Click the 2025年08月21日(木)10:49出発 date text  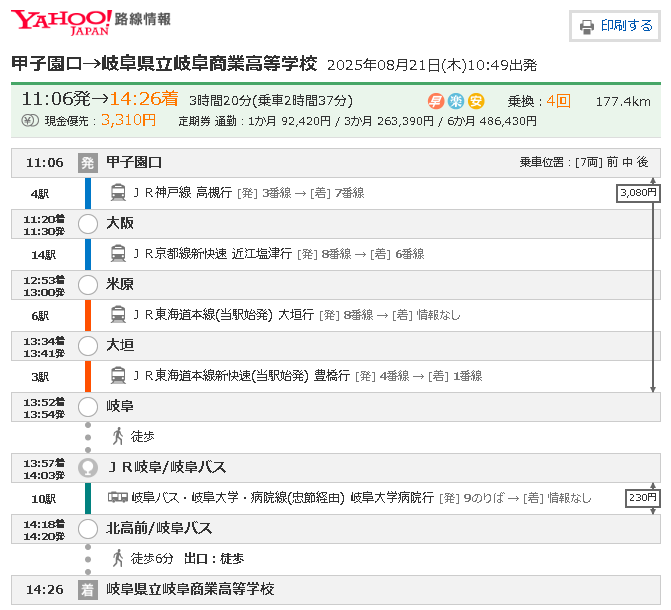pos(432,65)
